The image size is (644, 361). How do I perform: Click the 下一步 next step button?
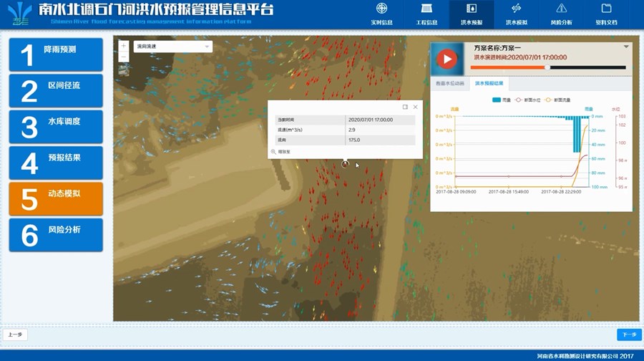pos(629,334)
